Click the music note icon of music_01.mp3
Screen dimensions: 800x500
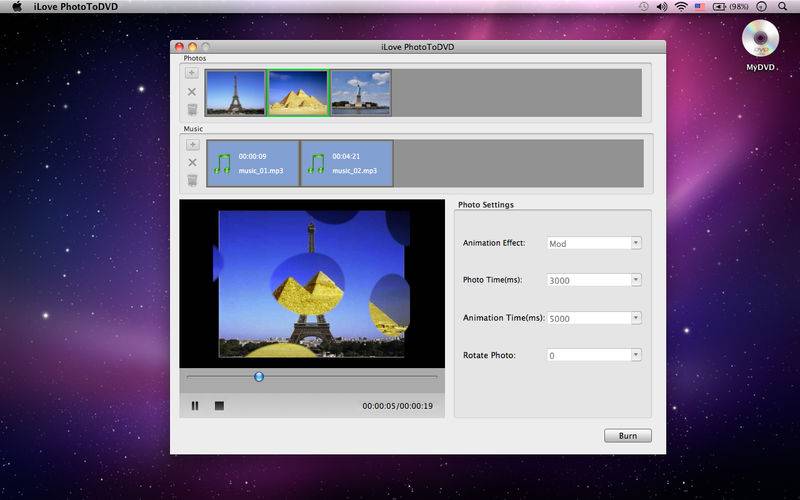tap(222, 164)
